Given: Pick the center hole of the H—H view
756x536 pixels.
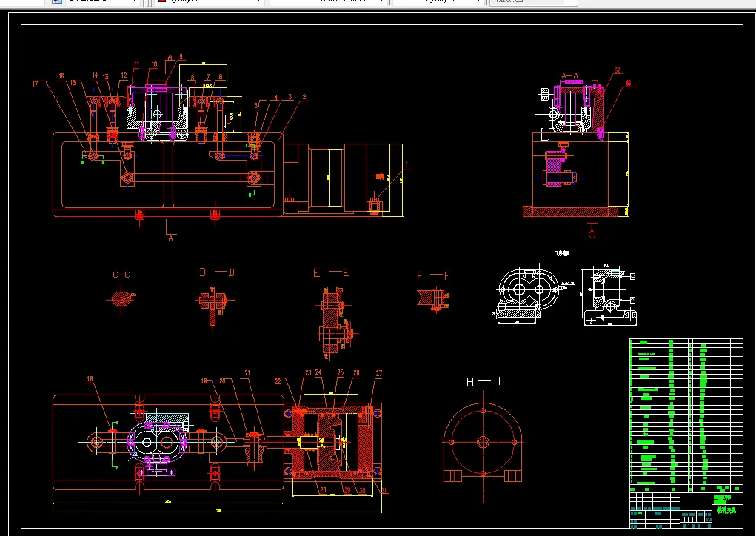Looking at the screenshot, I should pos(483,442).
